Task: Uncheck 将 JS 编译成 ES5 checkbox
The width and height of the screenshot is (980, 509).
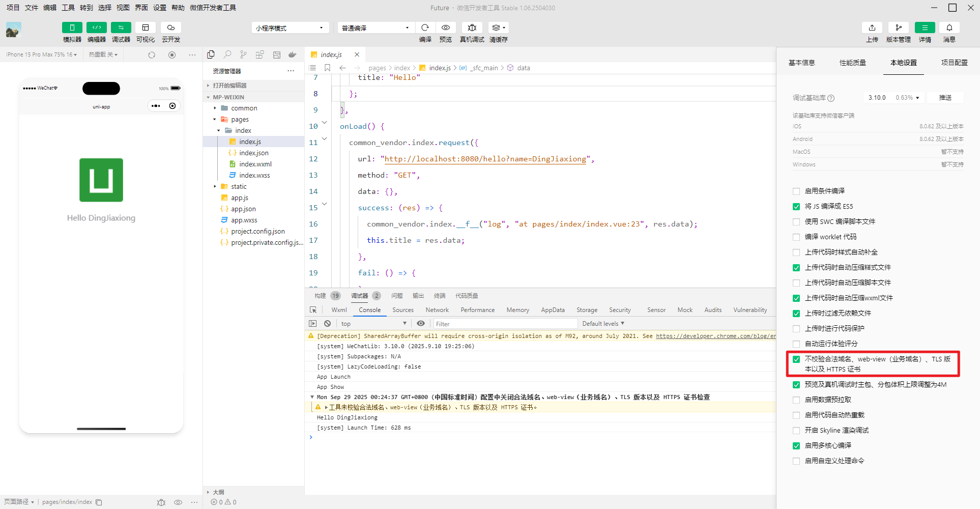Action: pos(796,207)
